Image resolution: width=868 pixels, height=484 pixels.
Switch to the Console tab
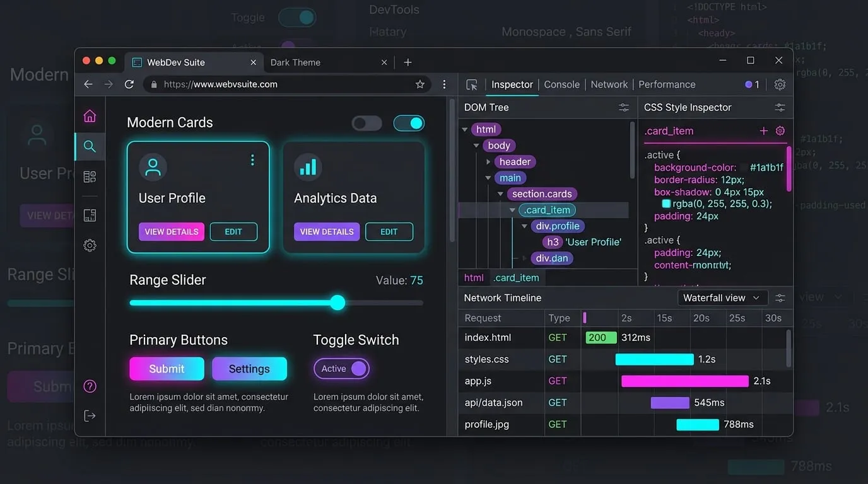[561, 84]
